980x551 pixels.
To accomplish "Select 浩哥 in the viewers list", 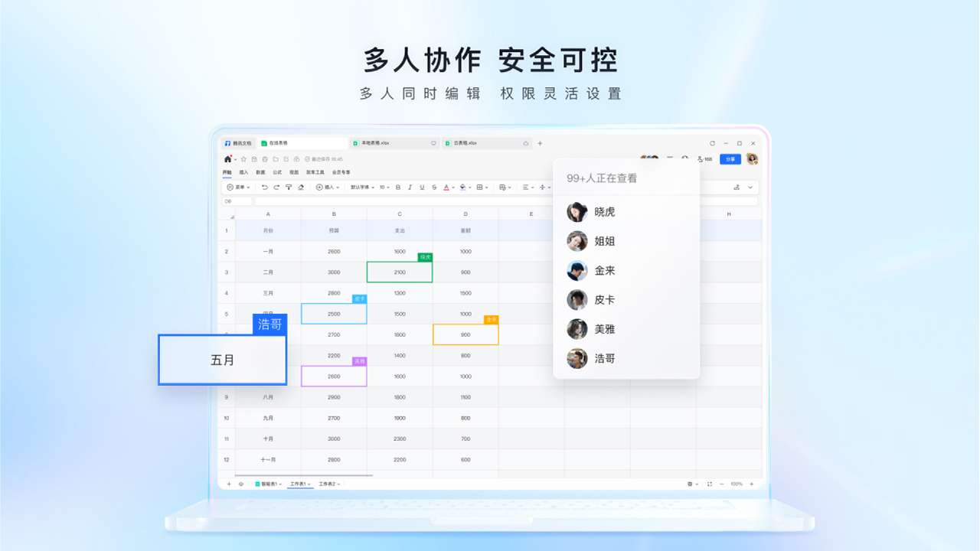I will [626, 358].
